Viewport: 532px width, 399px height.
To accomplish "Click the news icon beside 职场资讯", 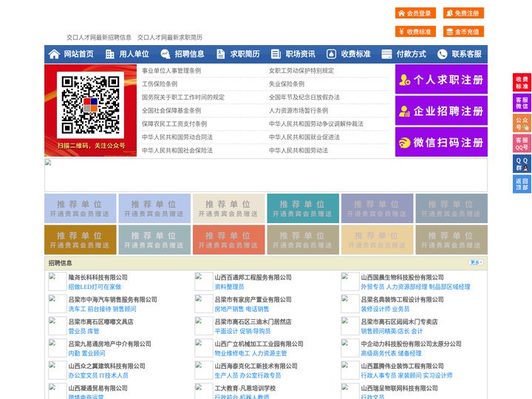I will pos(276,54).
